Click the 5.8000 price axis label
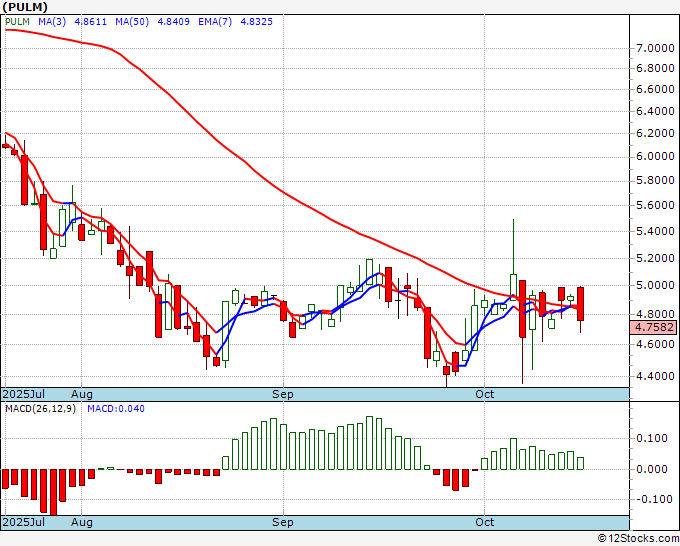This screenshot has height=546, width=680. 655,180
